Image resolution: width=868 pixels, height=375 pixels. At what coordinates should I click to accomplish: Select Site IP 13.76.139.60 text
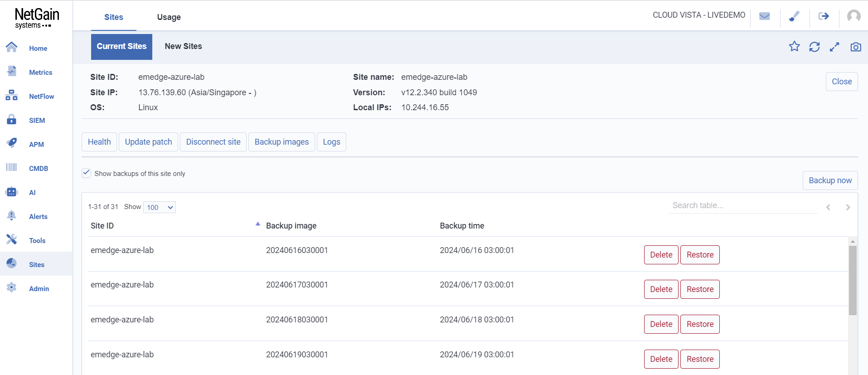click(x=197, y=93)
